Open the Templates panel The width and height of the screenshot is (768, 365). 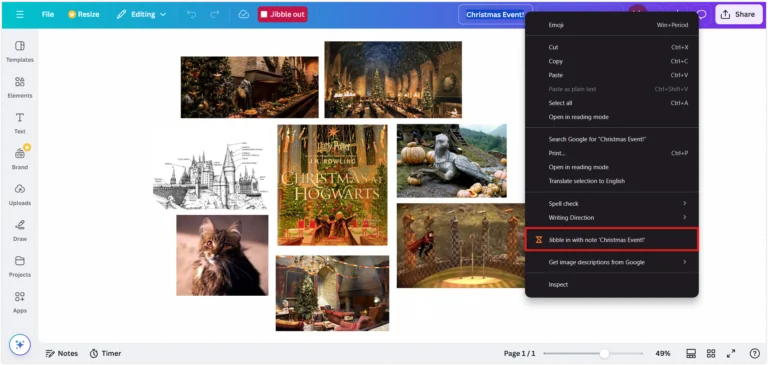(20, 51)
